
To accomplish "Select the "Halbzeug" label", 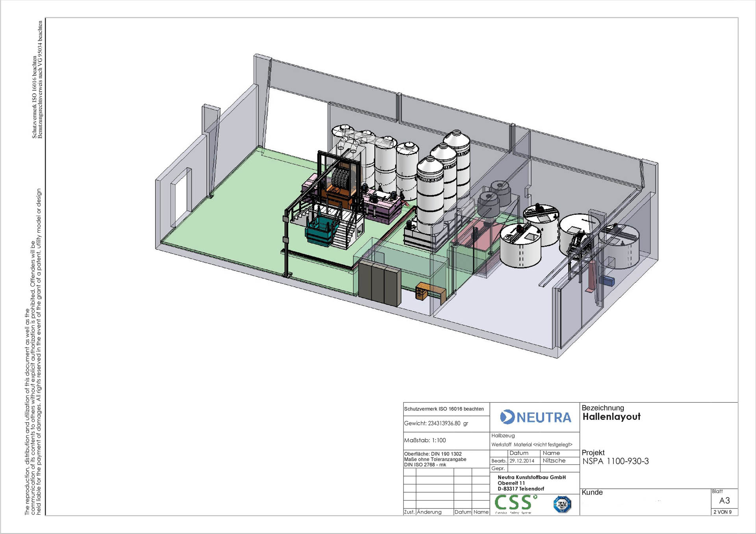I will (x=503, y=436).
